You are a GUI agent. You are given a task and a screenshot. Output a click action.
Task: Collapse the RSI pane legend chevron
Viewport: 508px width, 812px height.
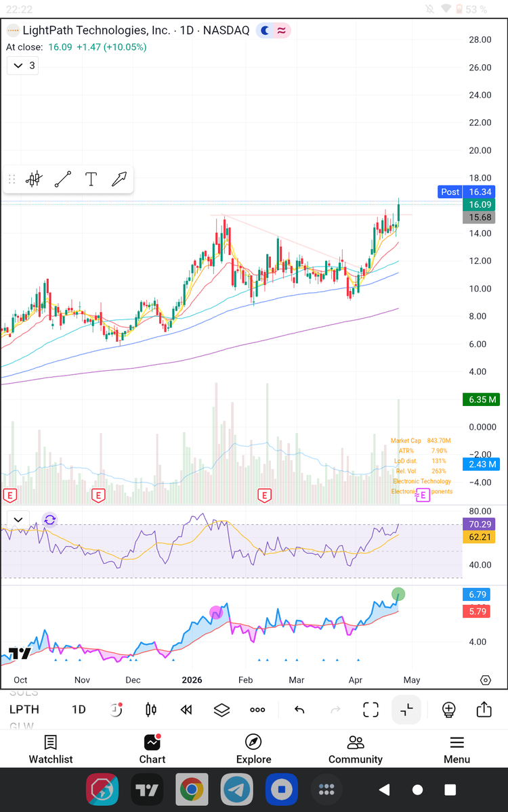(18, 520)
